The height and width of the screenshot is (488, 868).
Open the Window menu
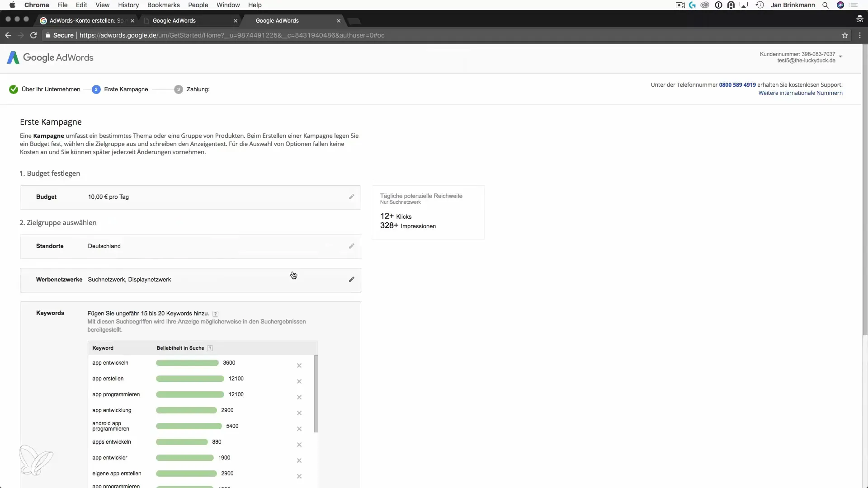tap(228, 5)
